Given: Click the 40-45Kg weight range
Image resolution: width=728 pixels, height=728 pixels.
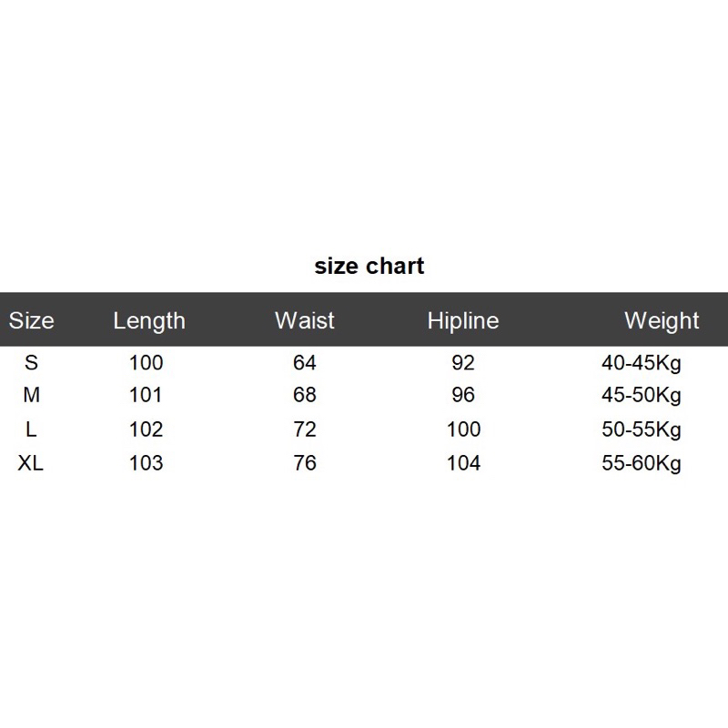Looking at the screenshot, I should coord(642,363).
